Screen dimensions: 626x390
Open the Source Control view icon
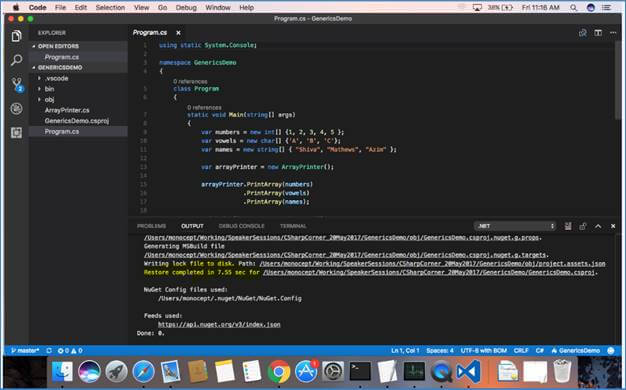[17, 84]
